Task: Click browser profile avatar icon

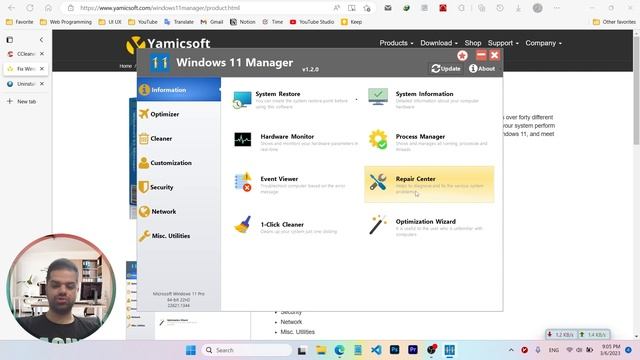Action: (538, 8)
